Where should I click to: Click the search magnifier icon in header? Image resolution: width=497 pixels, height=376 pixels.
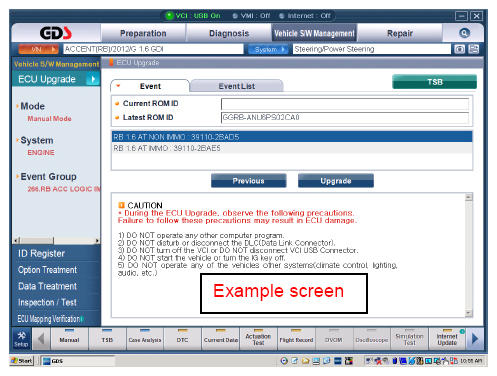[x=464, y=33]
